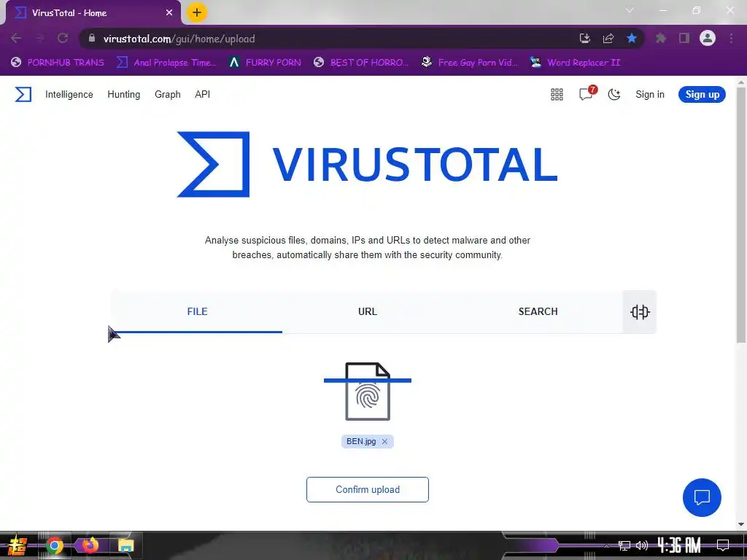Open the API menu item
Image resolution: width=747 pixels, height=560 pixels.
pos(203,94)
